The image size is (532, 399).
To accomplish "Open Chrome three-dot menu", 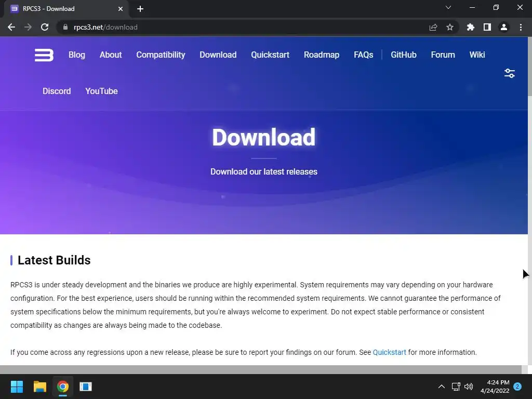I will click(521, 27).
